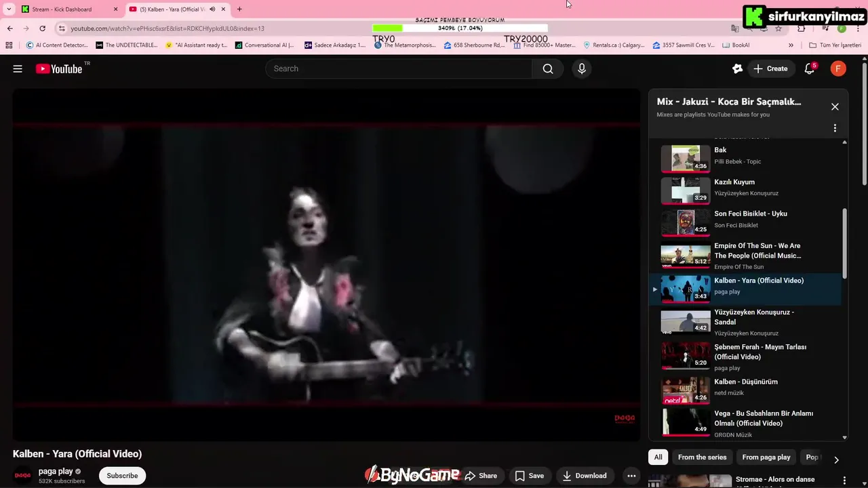Open the AI Content Detector bookmark
Image resolution: width=868 pixels, height=488 pixels.
pyautogui.click(x=57, y=45)
